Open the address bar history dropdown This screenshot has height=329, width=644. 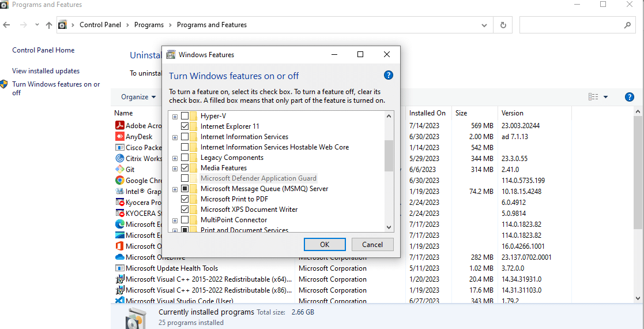pos(484,25)
